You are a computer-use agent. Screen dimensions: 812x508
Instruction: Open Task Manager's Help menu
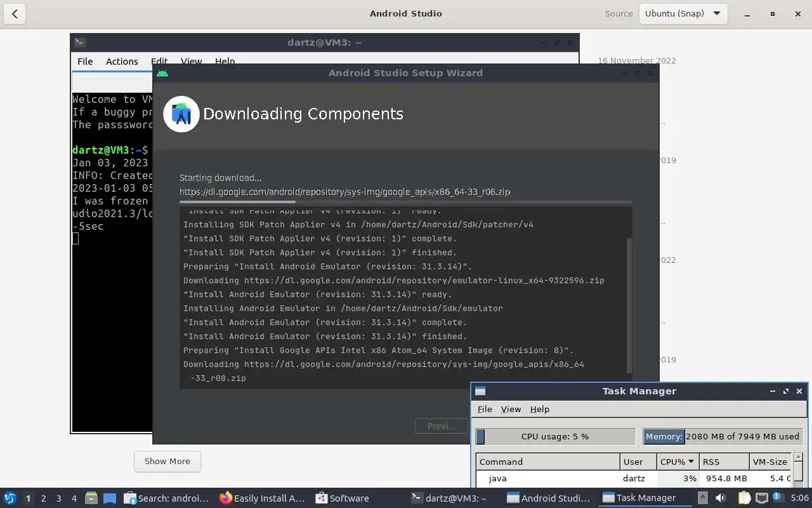tap(540, 410)
